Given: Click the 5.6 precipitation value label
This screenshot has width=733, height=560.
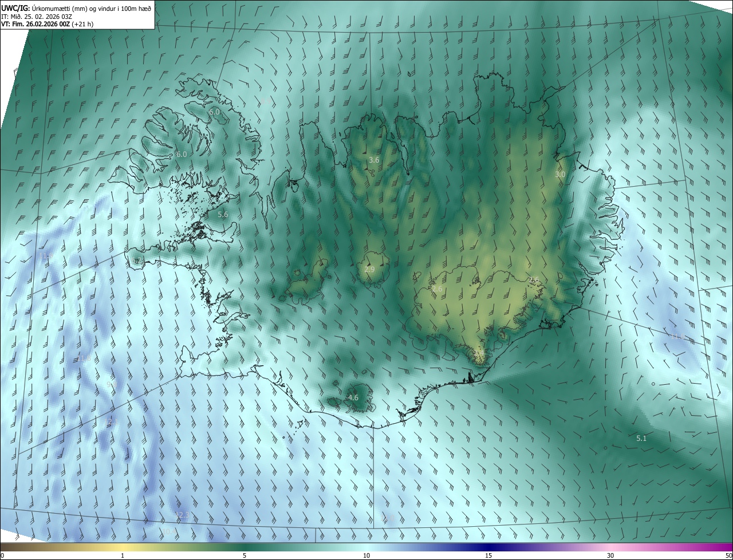Looking at the screenshot, I should click(223, 214).
